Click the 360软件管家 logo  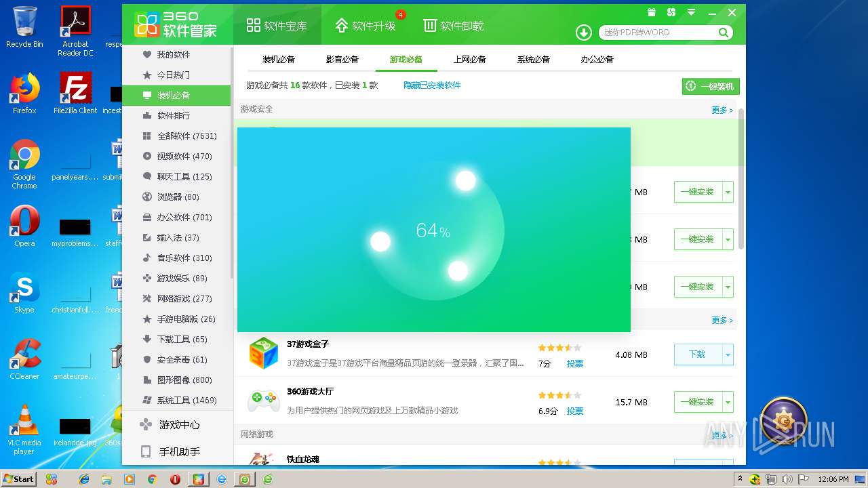click(176, 25)
